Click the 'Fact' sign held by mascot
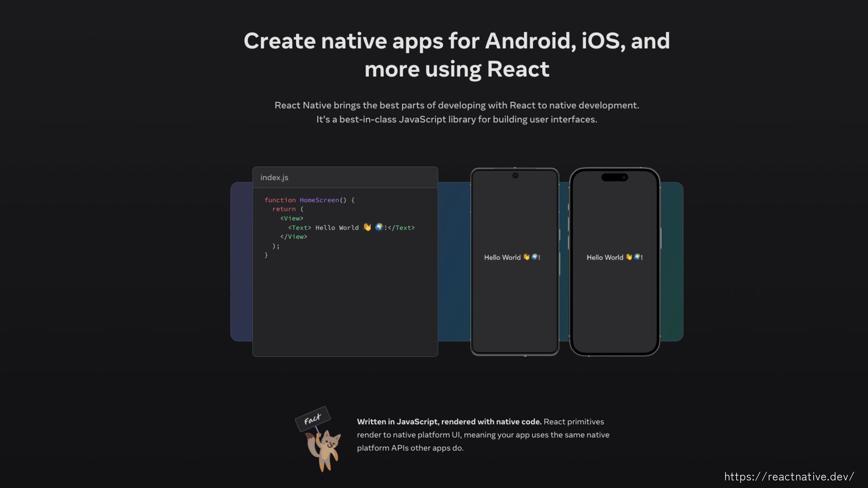This screenshot has width=868, height=488. click(312, 419)
